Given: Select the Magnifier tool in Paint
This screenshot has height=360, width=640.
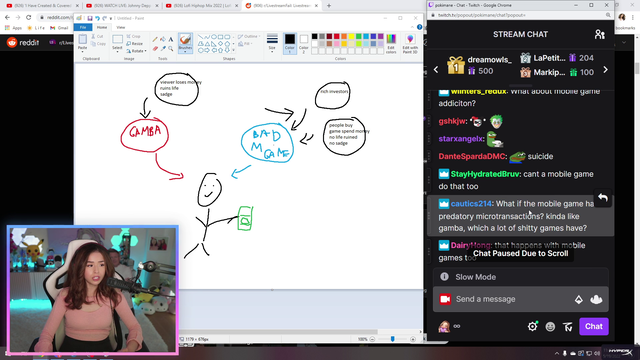Looking at the screenshot, I should (171, 49).
